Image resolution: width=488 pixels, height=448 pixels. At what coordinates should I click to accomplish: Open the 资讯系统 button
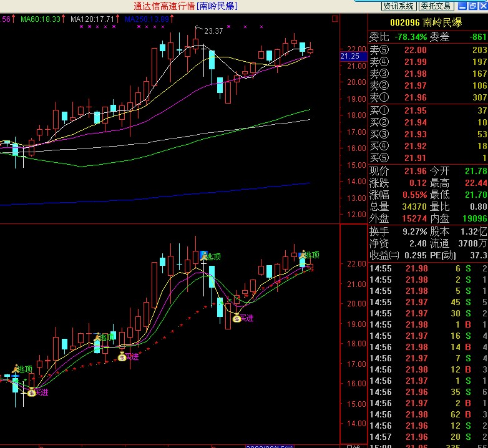[398, 6]
